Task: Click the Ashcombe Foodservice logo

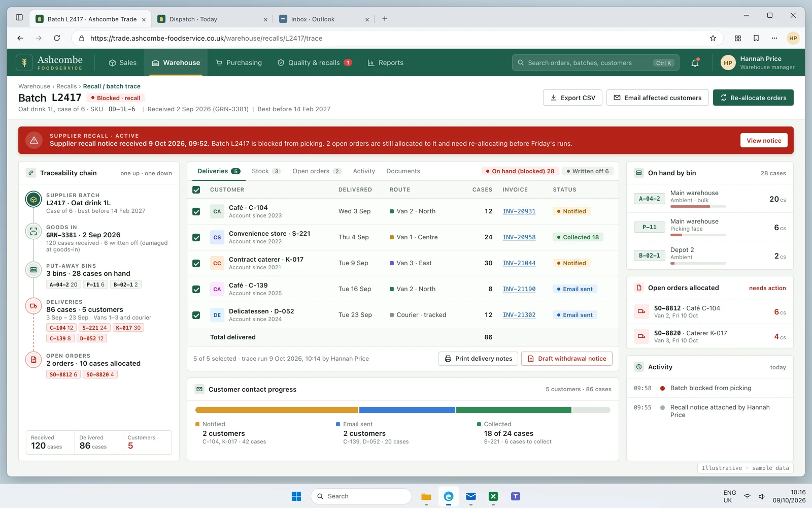Action: click(x=50, y=62)
